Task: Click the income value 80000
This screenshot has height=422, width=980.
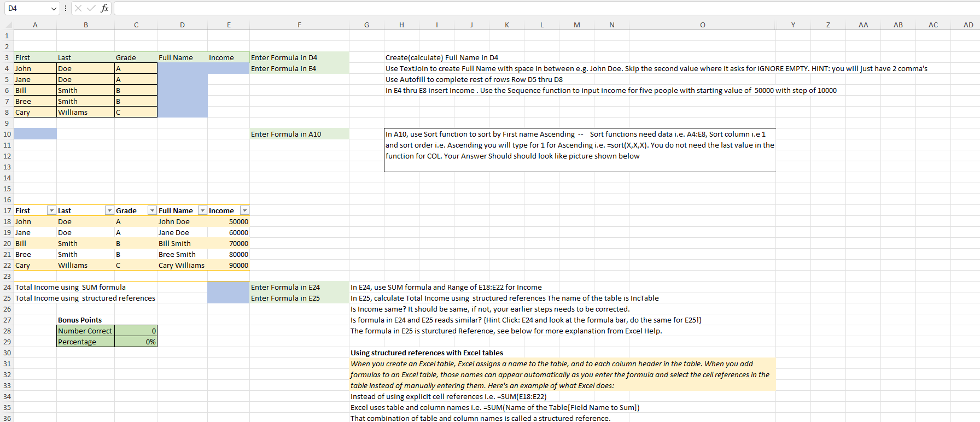Action: pyautogui.click(x=229, y=254)
